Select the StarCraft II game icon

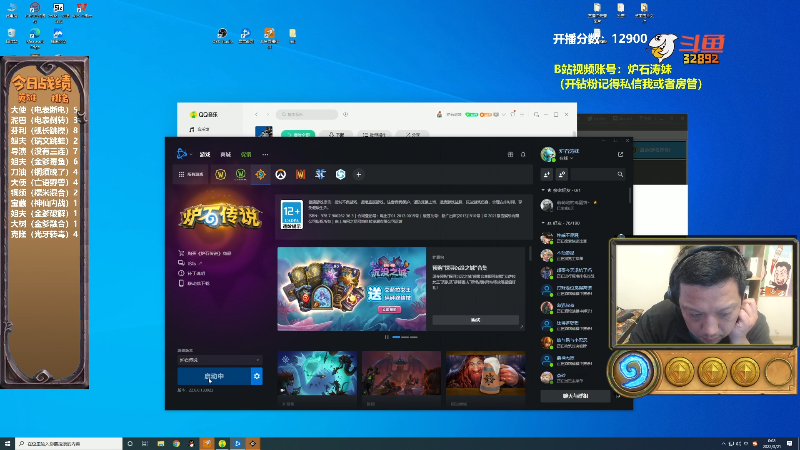(x=320, y=174)
